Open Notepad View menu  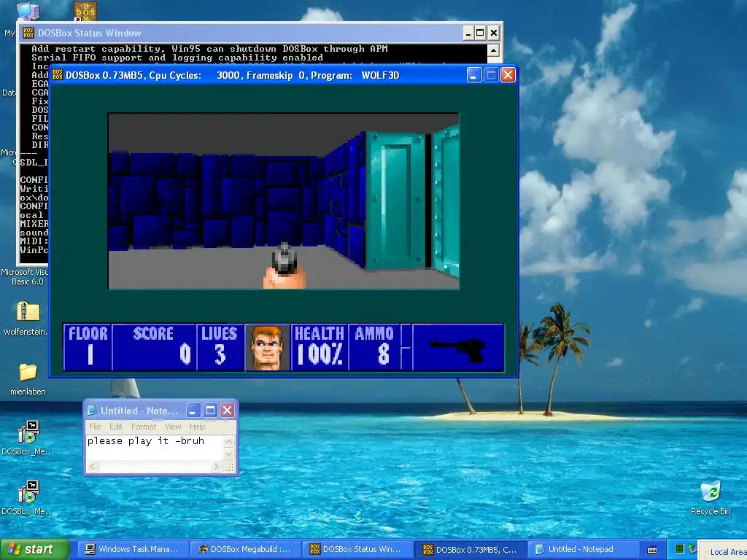tap(173, 427)
